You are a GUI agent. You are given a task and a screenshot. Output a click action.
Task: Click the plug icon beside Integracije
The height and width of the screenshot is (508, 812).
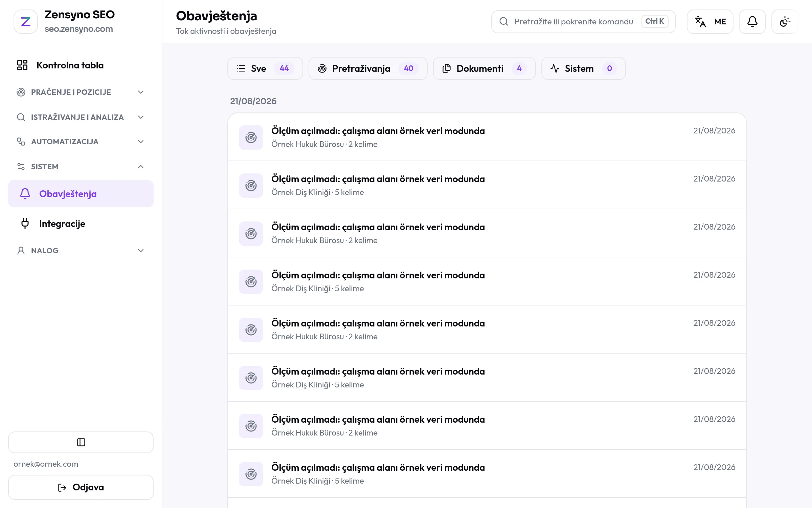click(25, 224)
